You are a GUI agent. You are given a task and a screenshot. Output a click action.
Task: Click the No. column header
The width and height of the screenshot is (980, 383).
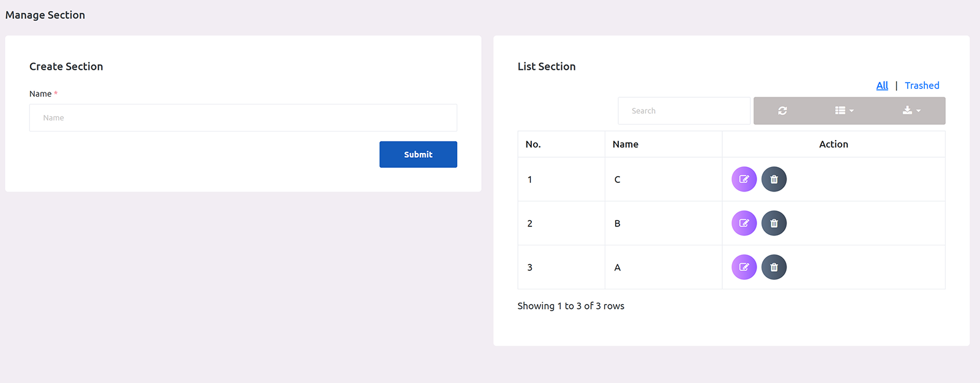coord(533,144)
